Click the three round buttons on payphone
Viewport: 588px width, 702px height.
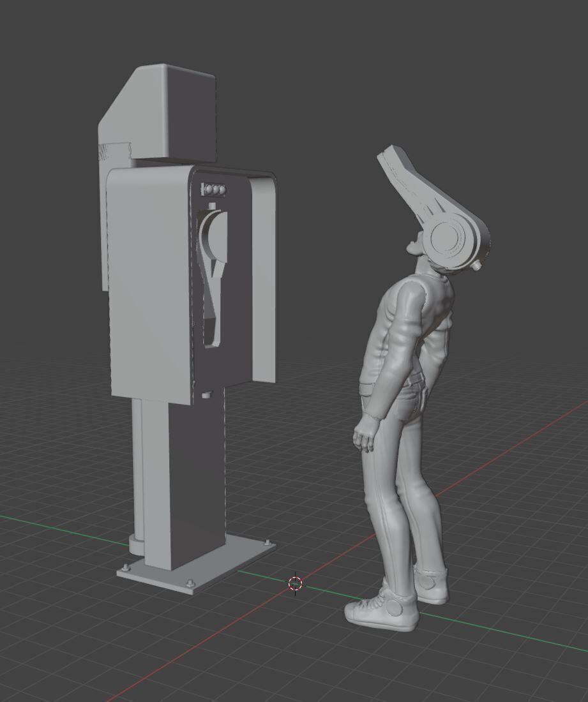[x=214, y=190]
